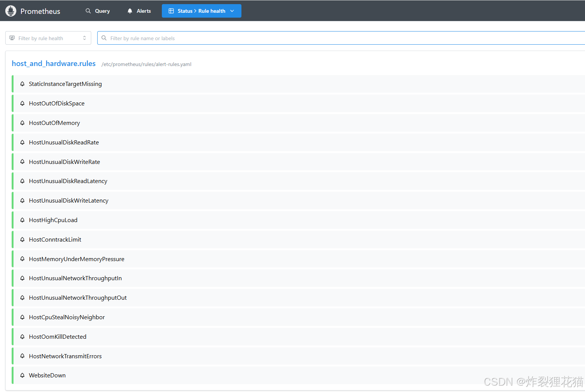Click the Prometheus title link

pyautogui.click(x=40, y=11)
